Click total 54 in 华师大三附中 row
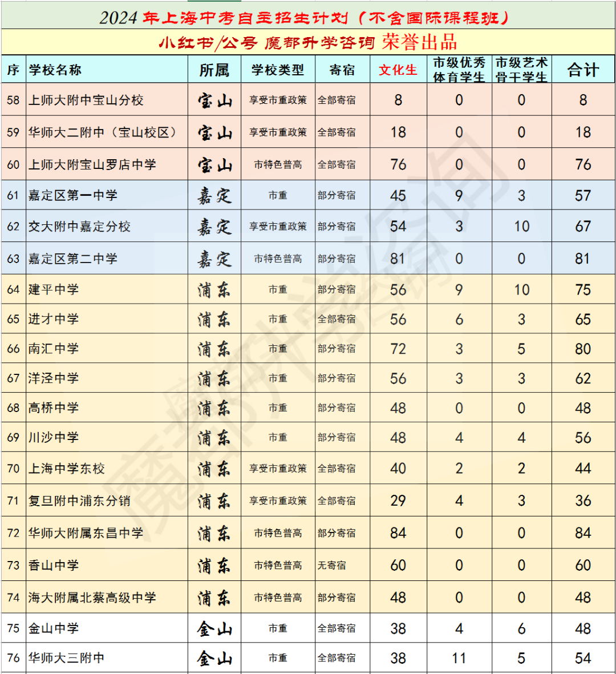 click(x=583, y=658)
